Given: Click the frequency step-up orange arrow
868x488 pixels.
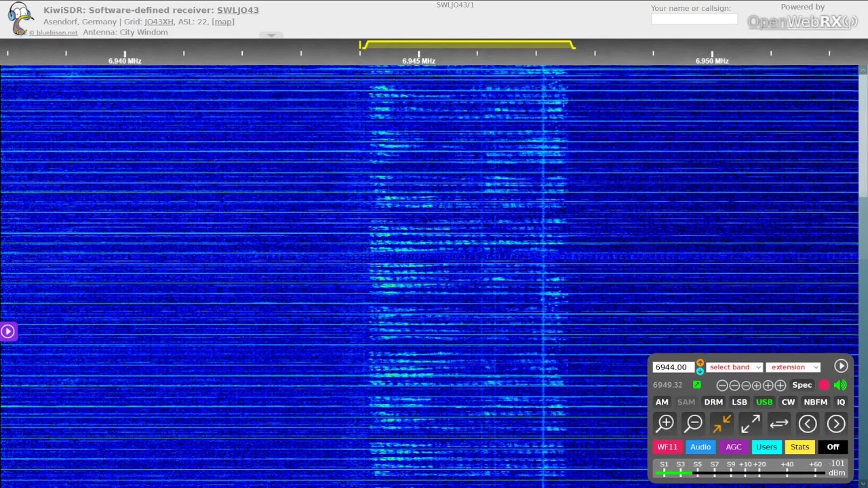Looking at the screenshot, I should pos(700,363).
